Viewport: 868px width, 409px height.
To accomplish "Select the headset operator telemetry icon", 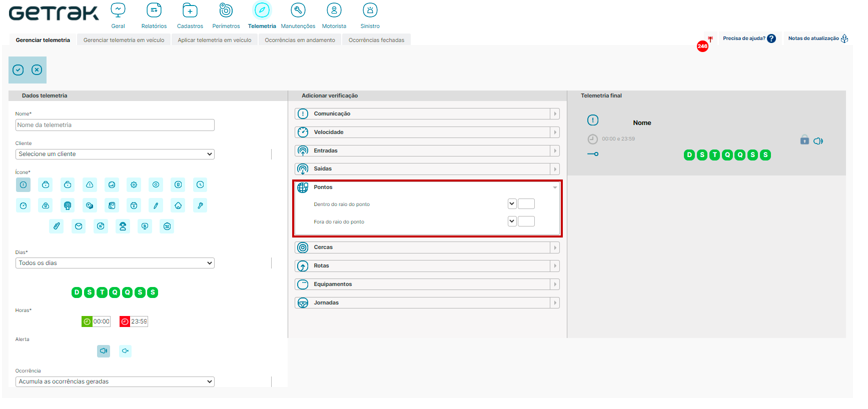I will (123, 226).
